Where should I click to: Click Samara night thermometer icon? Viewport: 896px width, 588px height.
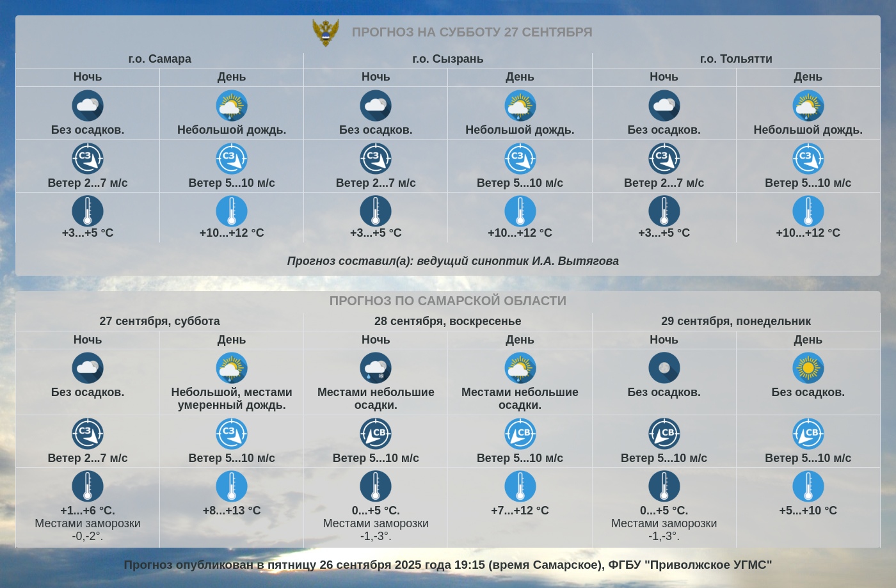(88, 211)
